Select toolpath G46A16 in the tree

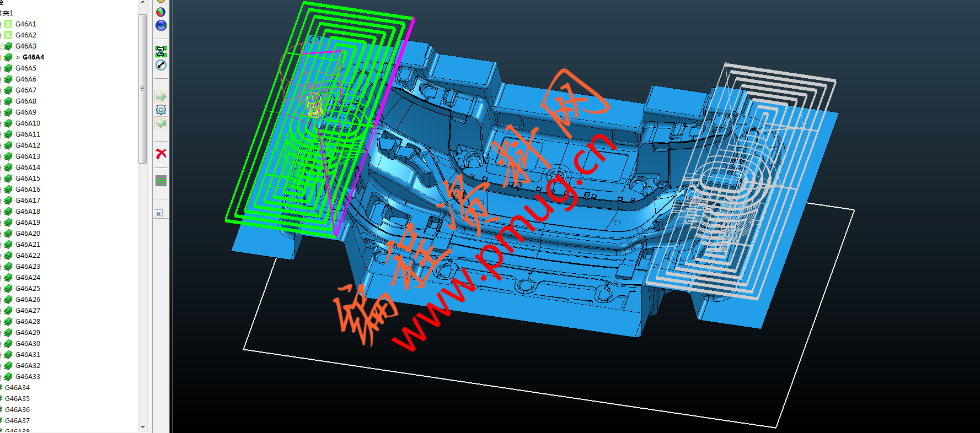28,190
